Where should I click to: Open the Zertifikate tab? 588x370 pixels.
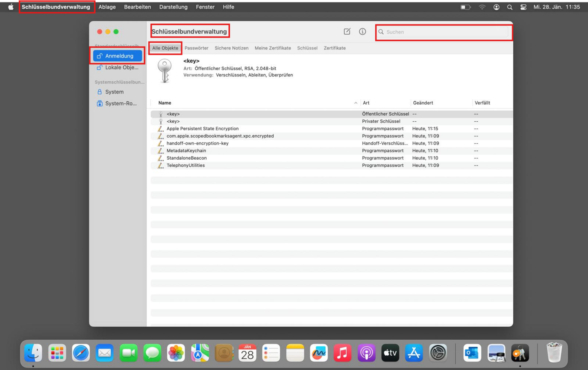click(x=334, y=48)
